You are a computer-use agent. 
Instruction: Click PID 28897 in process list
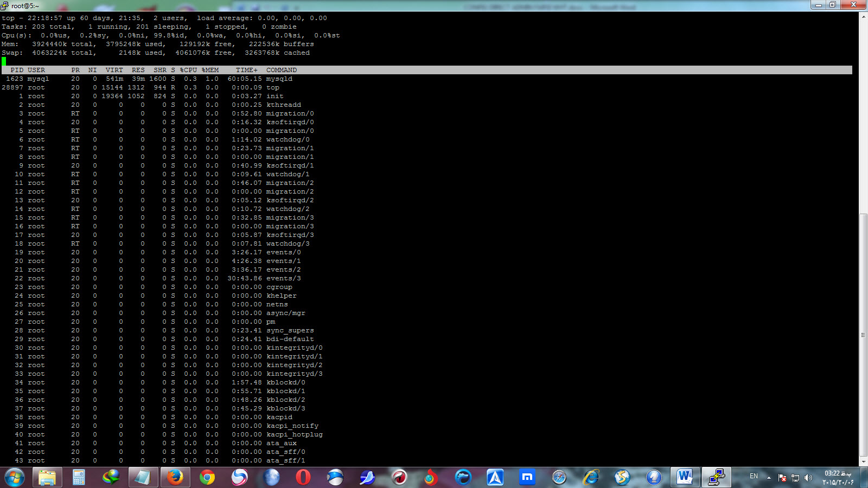tap(12, 87)
